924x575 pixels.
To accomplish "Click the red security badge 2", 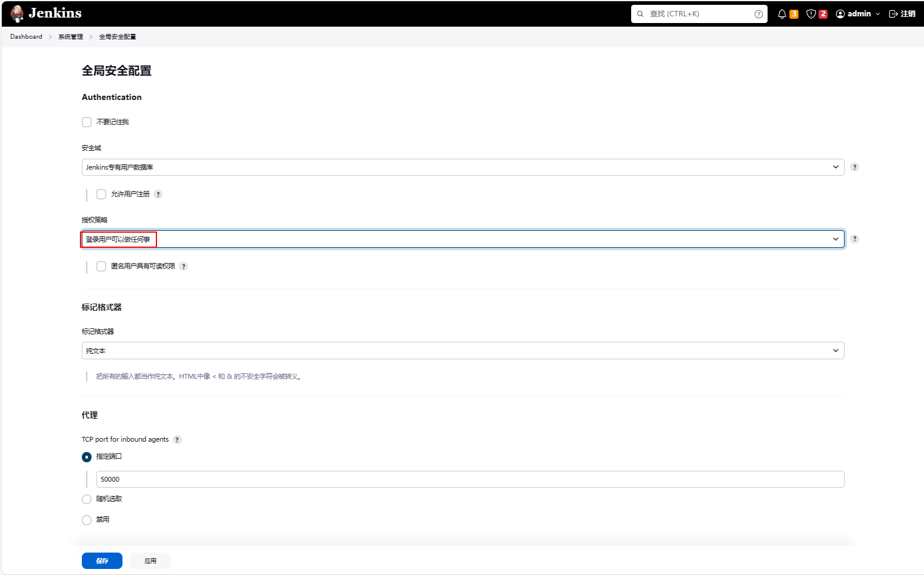I will click(x=823, y=14).
